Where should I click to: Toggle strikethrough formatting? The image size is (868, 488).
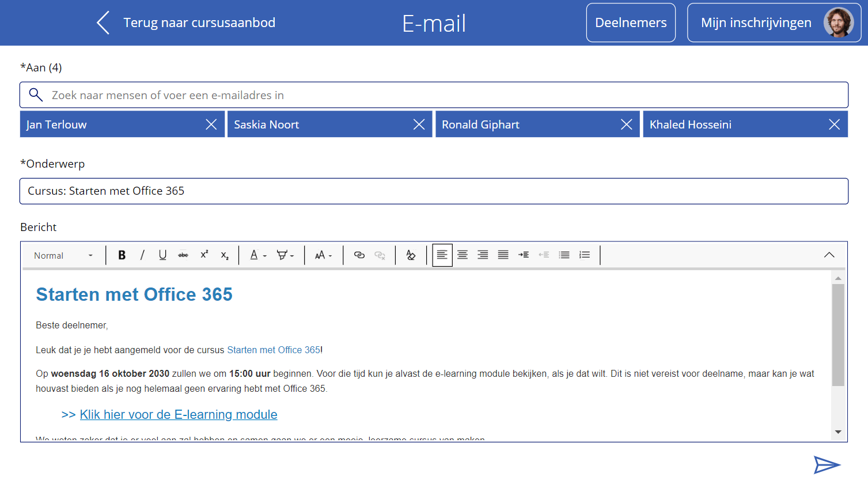pos(183,255)
